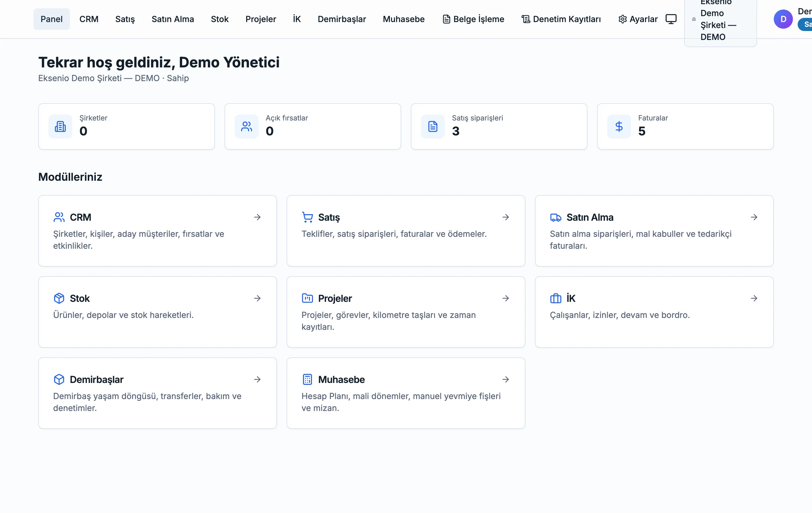
Task: Click the Denetim Kayıtları scroll icon
Action: click(x=526, y=19)
